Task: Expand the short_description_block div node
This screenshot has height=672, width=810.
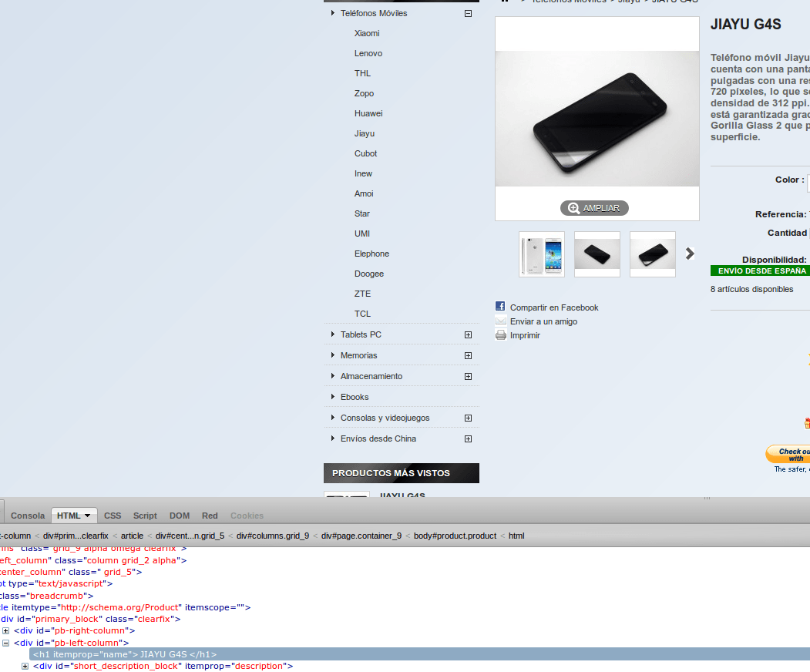Action: [25, 667]
